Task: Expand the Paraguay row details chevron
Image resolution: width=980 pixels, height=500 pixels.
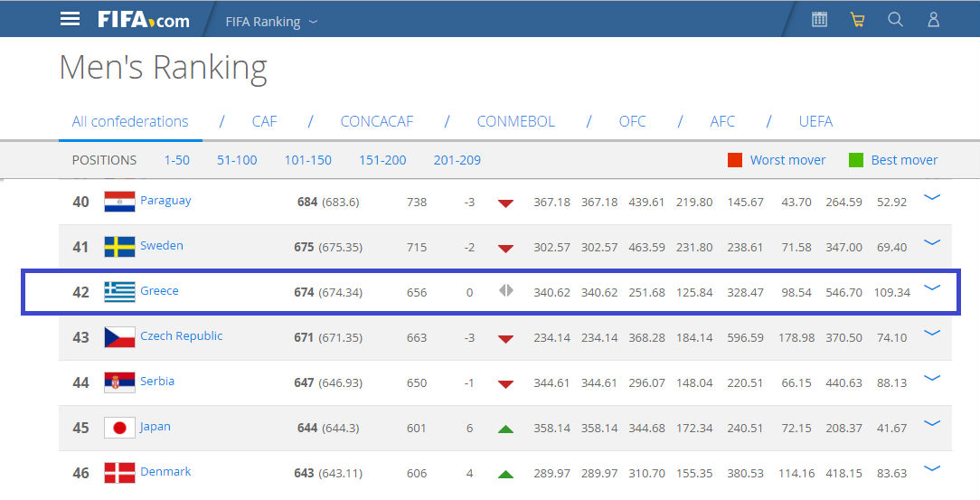Action: pos(932,197)
